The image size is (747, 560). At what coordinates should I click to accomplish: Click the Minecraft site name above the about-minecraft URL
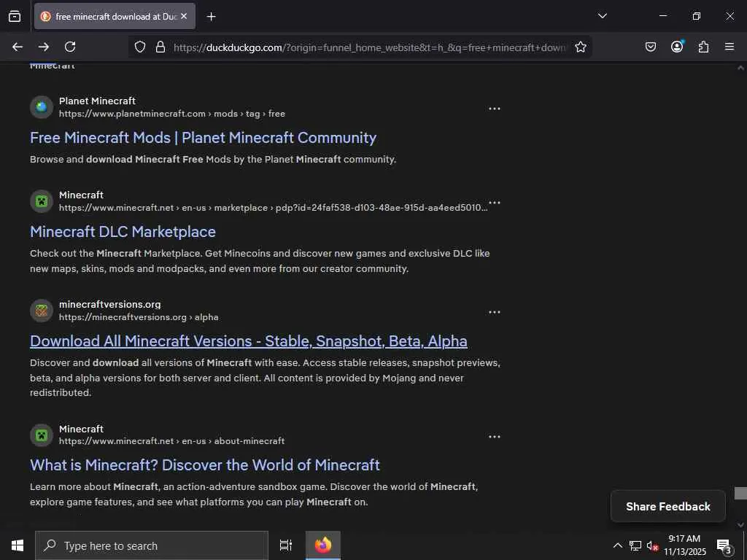[x=81, y=429]
